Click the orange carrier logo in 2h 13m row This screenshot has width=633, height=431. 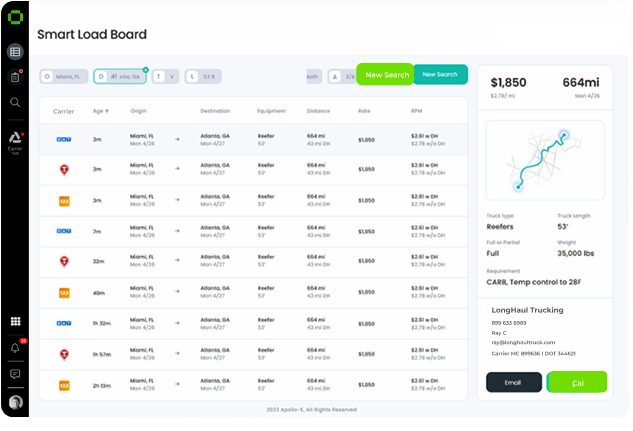click(x=64, y=385)
